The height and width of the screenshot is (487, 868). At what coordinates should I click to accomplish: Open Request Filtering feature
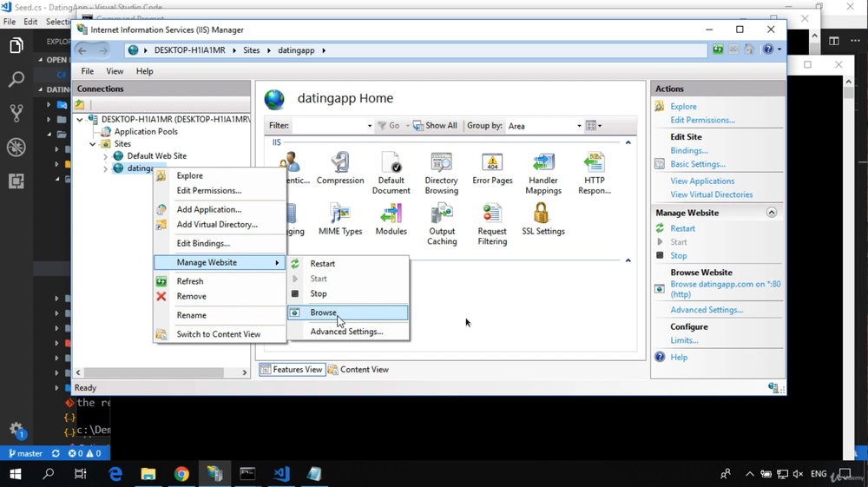492,224
